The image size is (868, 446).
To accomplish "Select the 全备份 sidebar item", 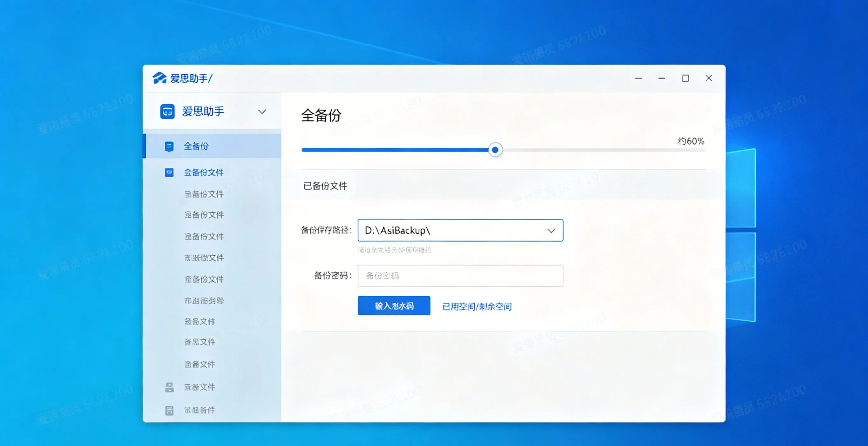I will click(x=212, y=146).
